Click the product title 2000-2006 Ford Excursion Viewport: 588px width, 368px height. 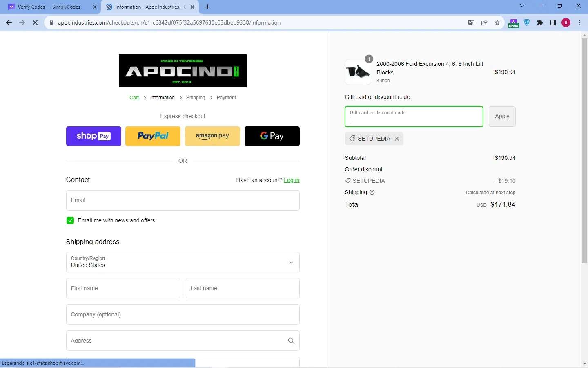(430, 68)
